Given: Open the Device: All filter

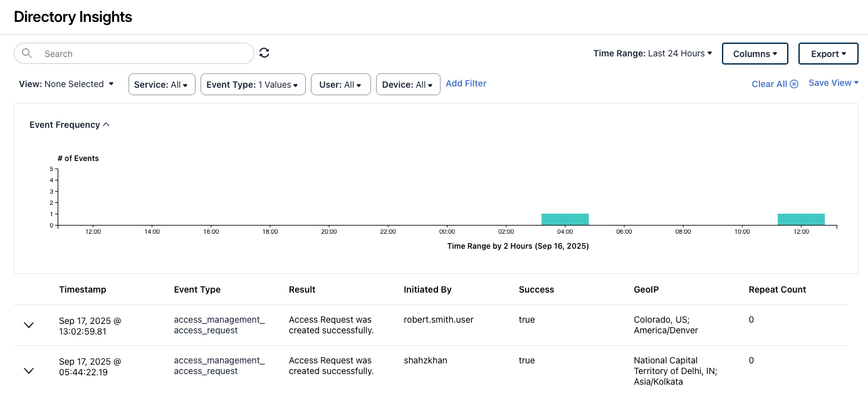Looking at the screenshot, I should [408, 84].
